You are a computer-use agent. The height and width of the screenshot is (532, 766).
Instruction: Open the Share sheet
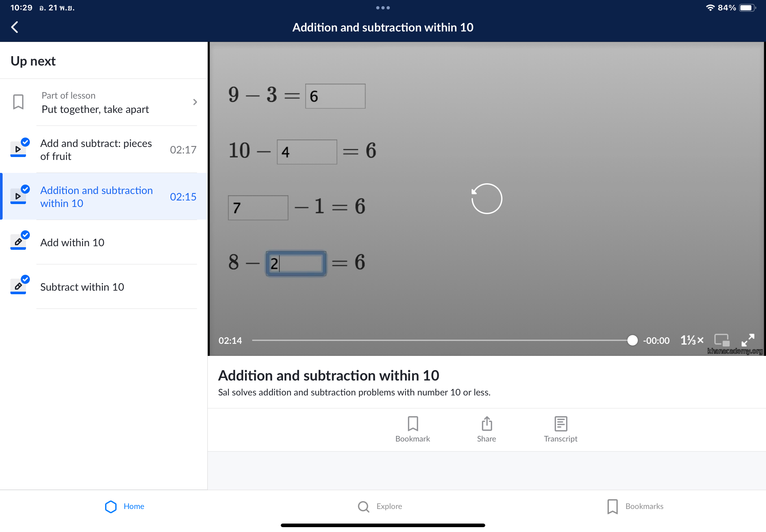point(486,429)
